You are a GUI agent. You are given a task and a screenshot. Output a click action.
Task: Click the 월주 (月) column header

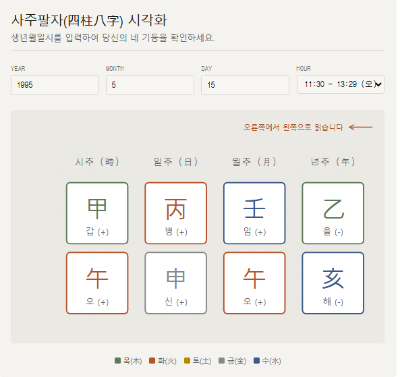tap(254, 162)
